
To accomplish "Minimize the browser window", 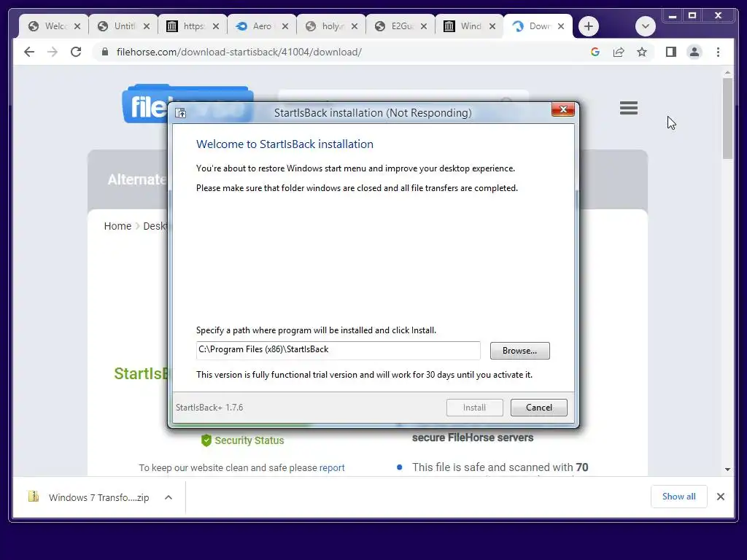I will (x=672, y=16).
